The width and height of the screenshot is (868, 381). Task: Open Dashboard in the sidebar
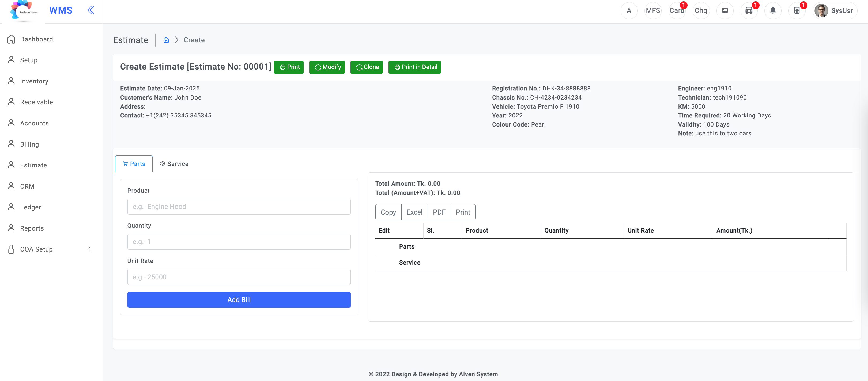(36, 39)
